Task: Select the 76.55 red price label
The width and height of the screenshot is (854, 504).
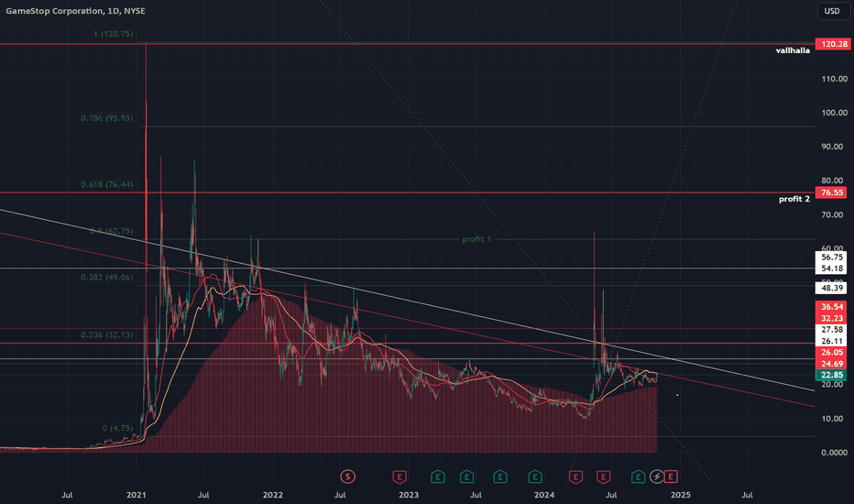Action: pos(831,192)
